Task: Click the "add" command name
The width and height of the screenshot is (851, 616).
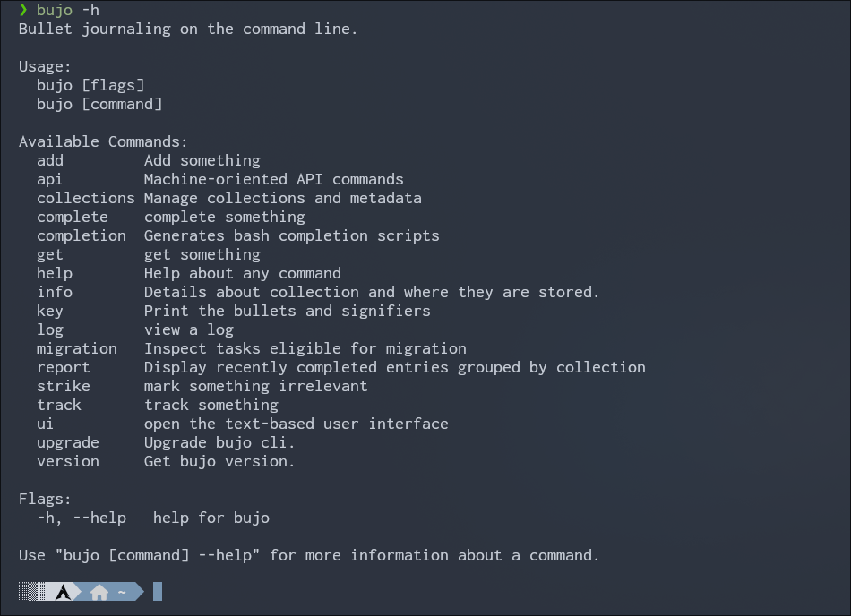Action: [50, 160]
